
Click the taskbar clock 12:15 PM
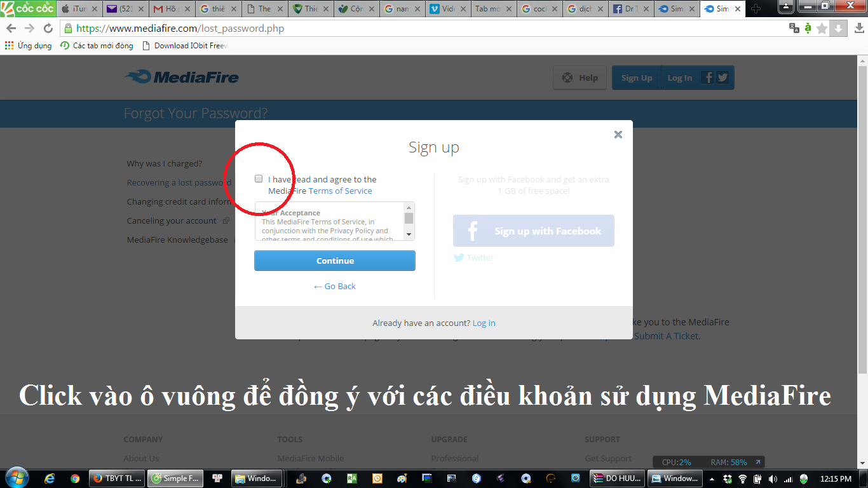[x=836, y=478]
